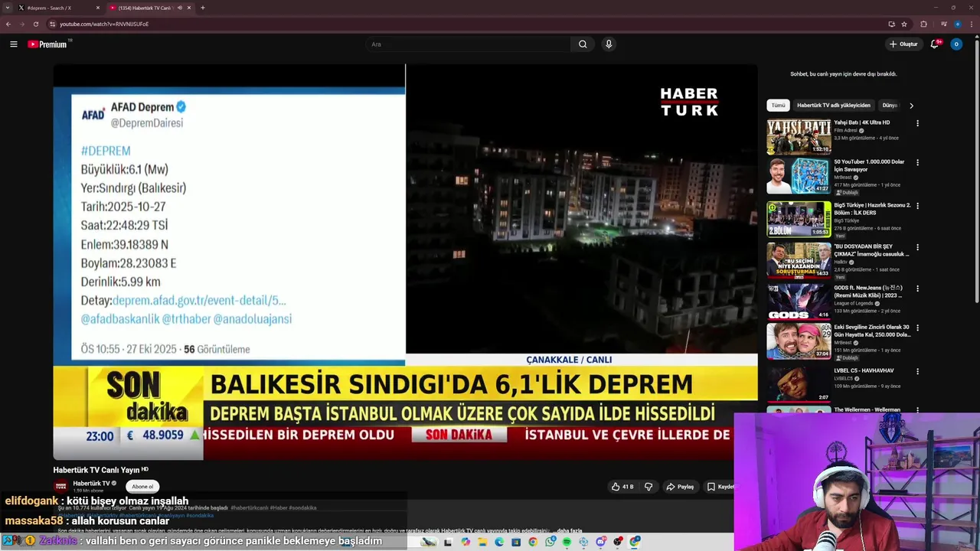Open GODS ft. NewJeans video thumbnail

(x=799, y=302)
